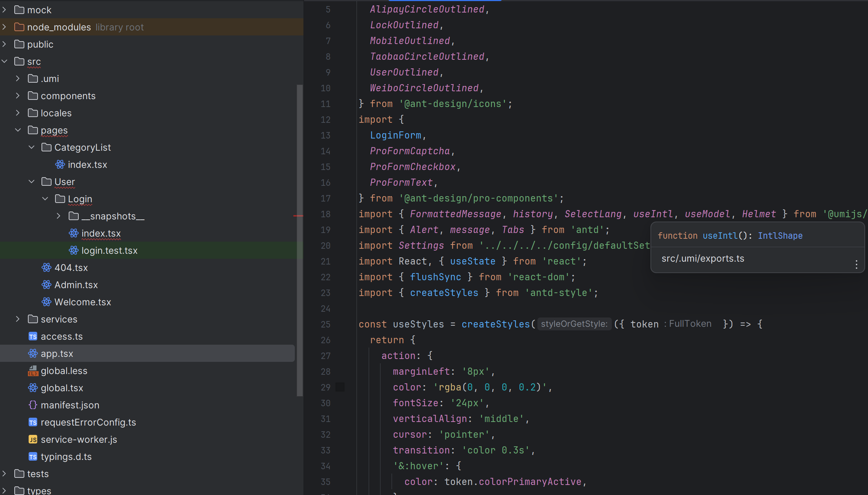Screen dimensions: 868x495
Task: Click React icon of Login index.tsx
Action: pos(74,233)
